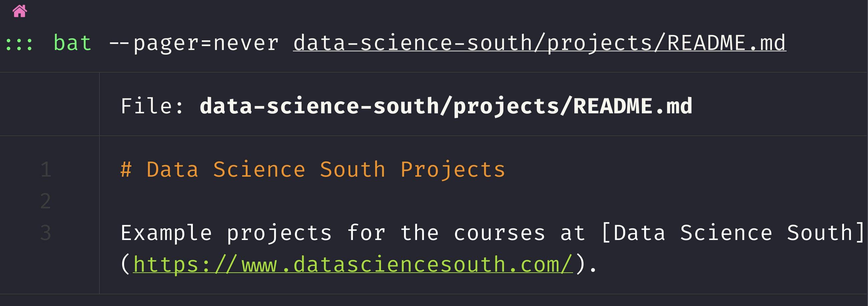The image size is (868, 306).
Task: Select line number 3 in gutter
Action: [46, 233]
